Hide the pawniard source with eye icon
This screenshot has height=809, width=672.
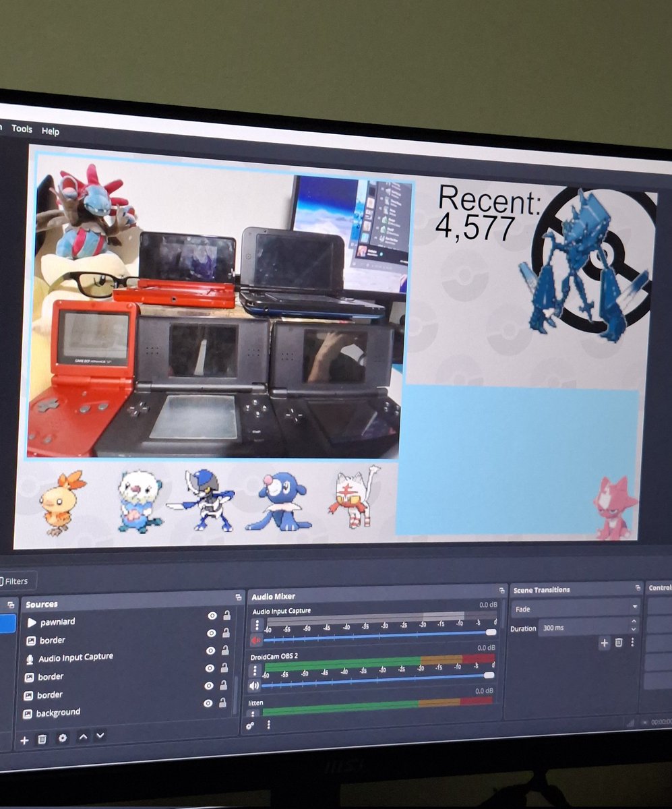[212, 616]
